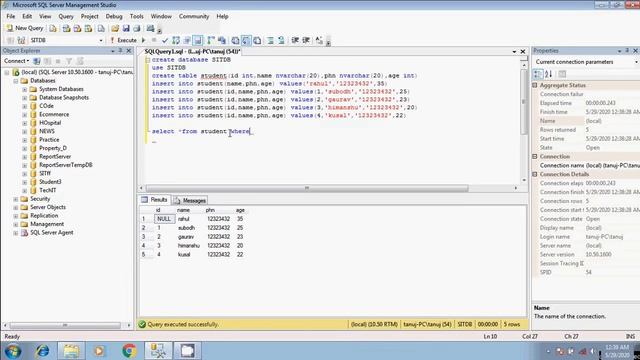Switch output to Results to File
The width and height of the screenshot is (640, 360).
[x=258, y=40]
